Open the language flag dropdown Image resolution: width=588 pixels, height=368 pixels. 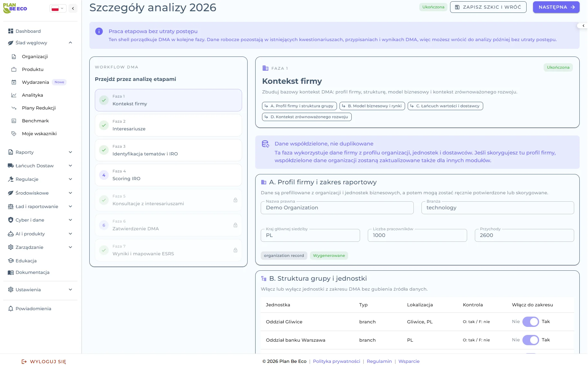(58, 8)
